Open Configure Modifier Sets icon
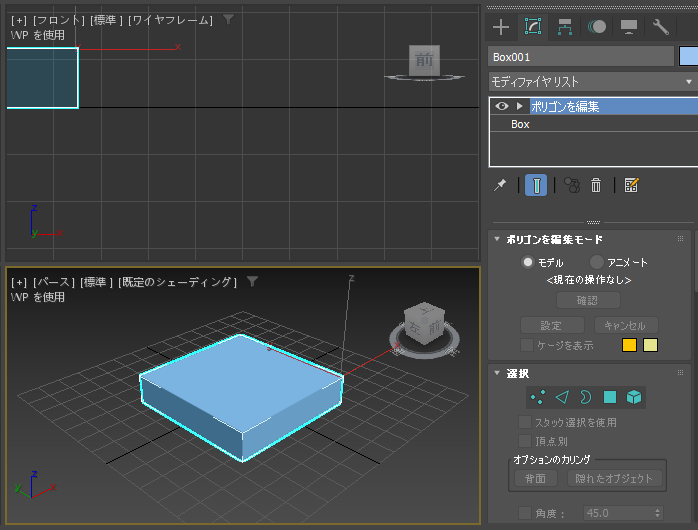 (x=631, y=185)
